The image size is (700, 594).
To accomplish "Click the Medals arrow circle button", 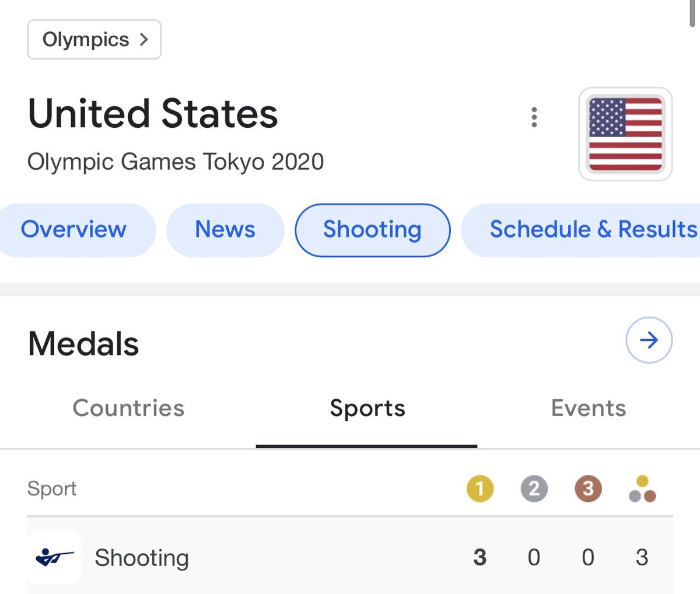I will (649, 340).
